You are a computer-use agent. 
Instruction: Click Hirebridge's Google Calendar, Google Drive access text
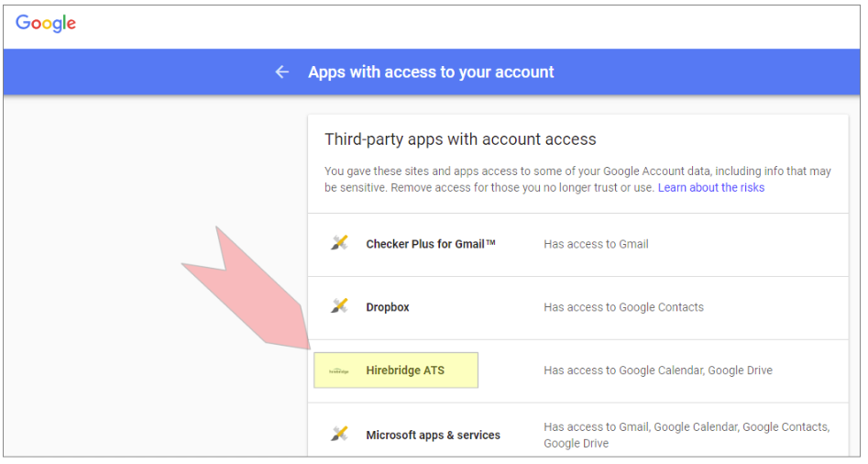tap(657, 370)
